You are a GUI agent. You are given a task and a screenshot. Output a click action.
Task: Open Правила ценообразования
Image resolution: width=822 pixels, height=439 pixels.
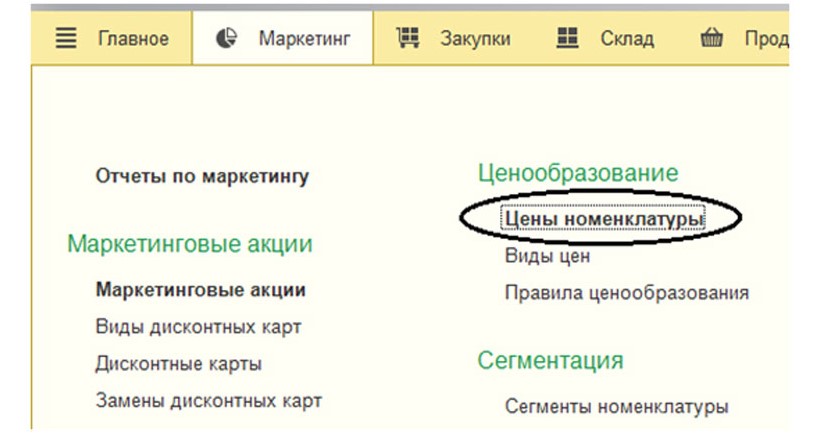click(626, 293)
